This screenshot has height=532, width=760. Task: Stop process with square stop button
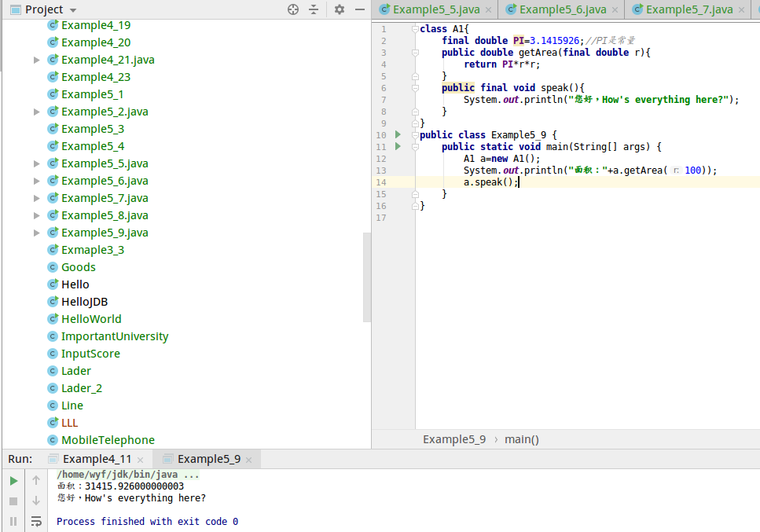click(13, 501)
